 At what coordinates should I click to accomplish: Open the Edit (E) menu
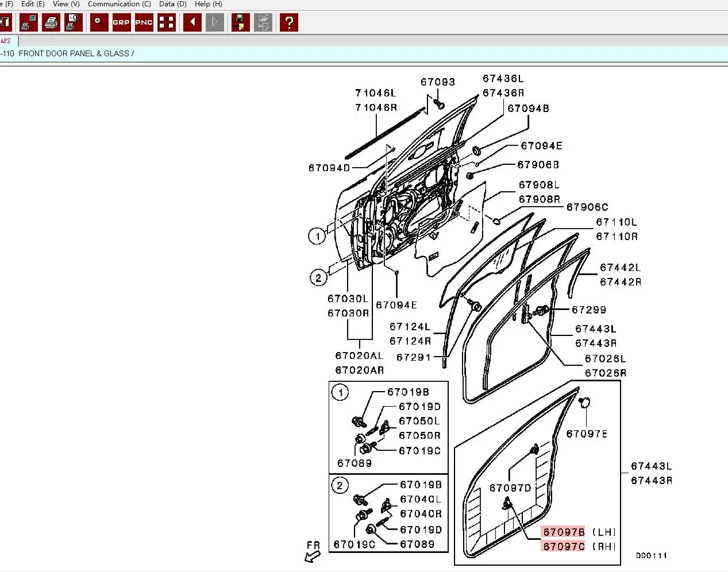pos(33,4)
